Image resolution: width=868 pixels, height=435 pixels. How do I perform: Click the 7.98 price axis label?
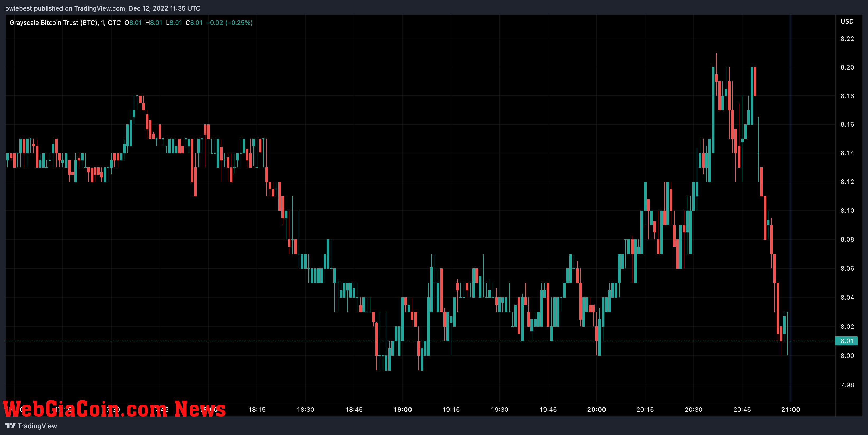pos(847,385)
